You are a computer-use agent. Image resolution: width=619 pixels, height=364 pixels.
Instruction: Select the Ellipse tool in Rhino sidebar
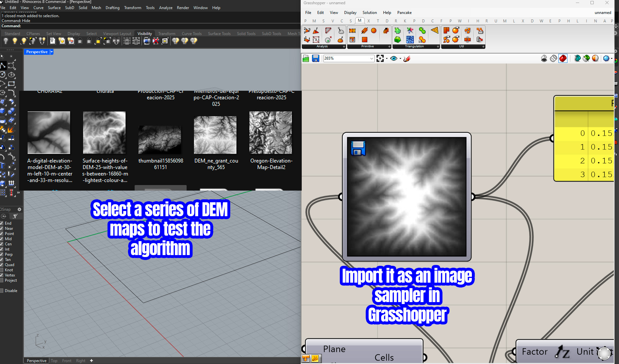coord(11,75)
